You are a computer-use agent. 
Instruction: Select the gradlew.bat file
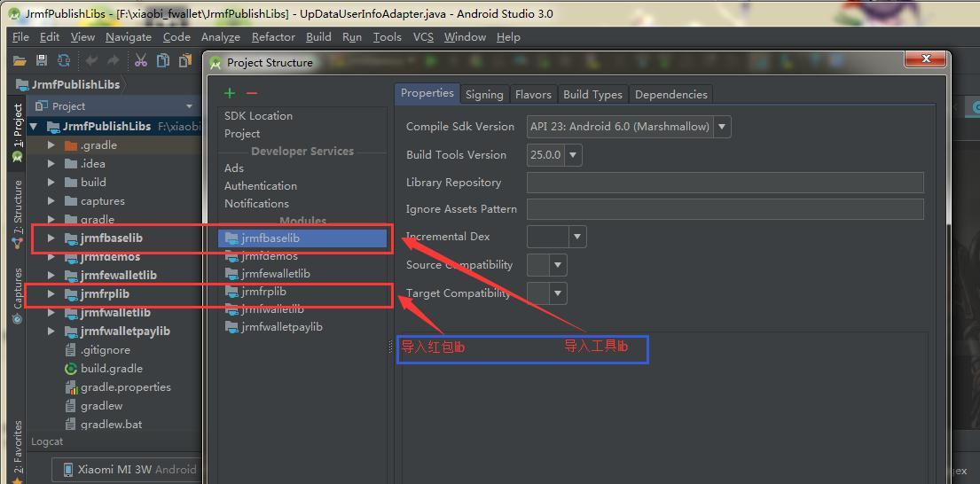click(111, 424)
